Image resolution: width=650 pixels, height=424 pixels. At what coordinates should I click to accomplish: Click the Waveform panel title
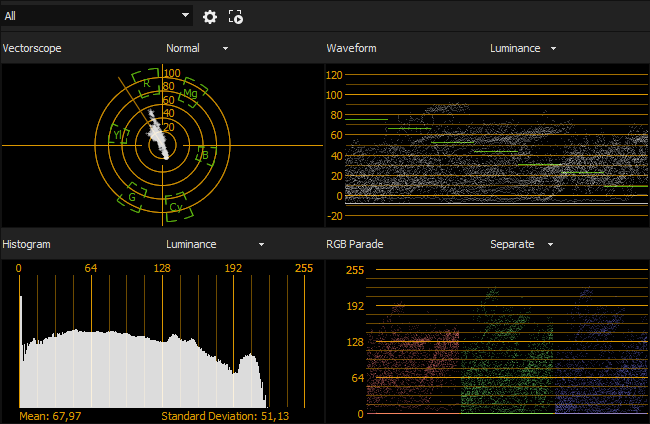pyautogui.click(x=351, y=48)
